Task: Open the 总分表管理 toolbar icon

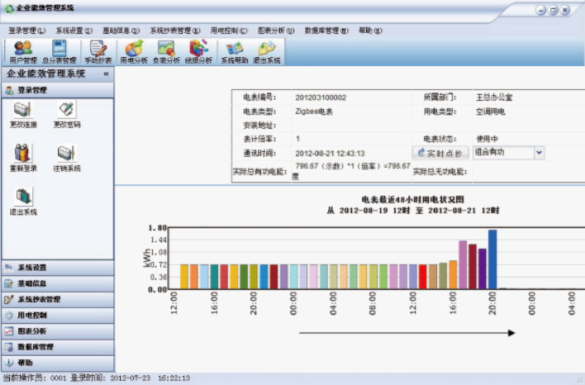Action: pyautogui.click(x=59, y=52)
